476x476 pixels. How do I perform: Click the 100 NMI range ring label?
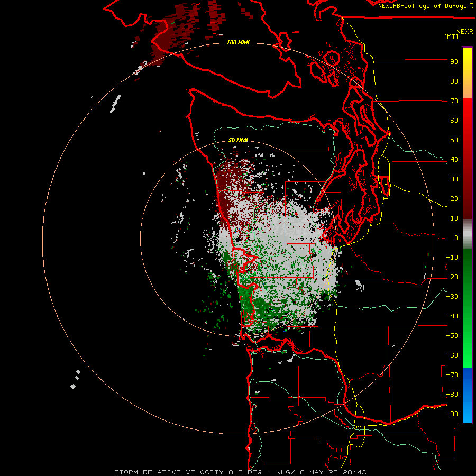pos(238,42)
